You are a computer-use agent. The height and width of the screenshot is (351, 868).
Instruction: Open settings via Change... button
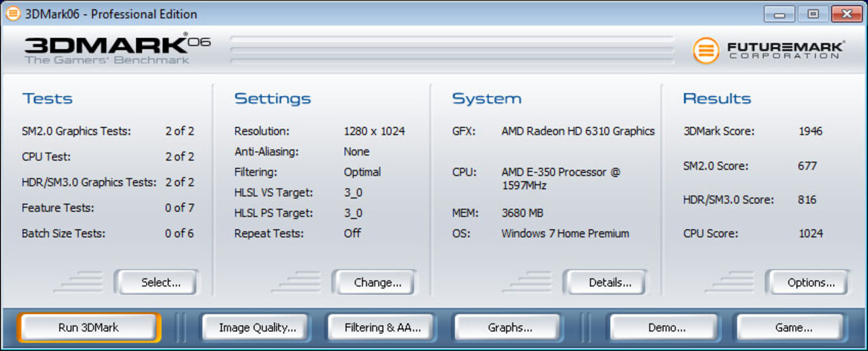tap(375, 283)
